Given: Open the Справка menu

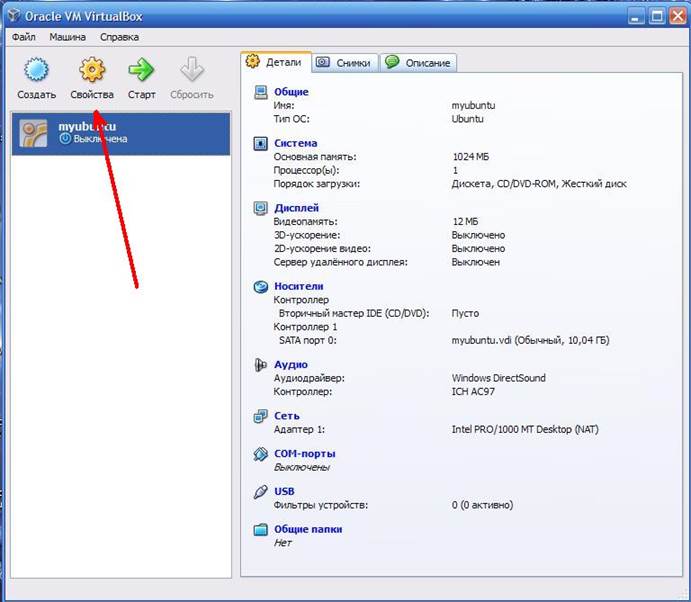Looking at the screenshot, I should (x=119, y=37).
